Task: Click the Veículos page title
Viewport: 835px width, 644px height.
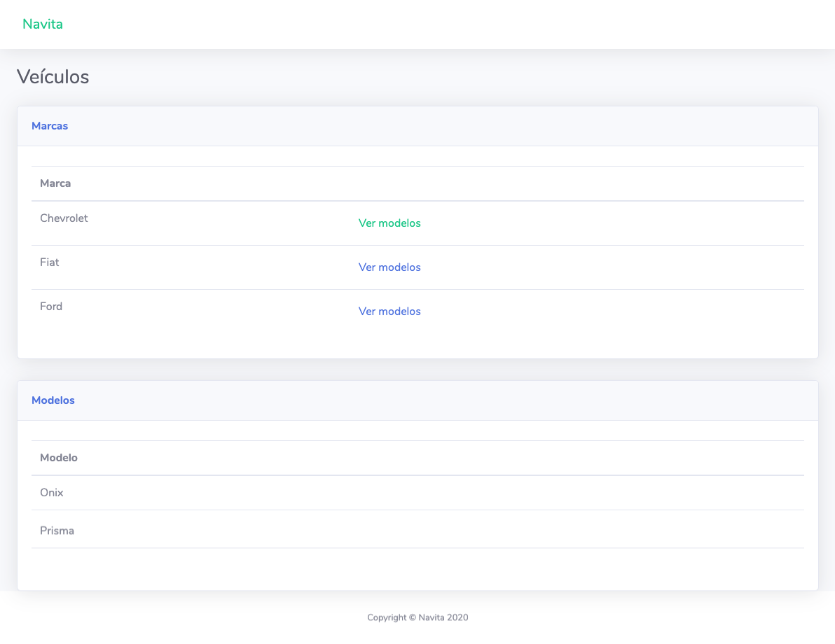Action: click(53, 76)
